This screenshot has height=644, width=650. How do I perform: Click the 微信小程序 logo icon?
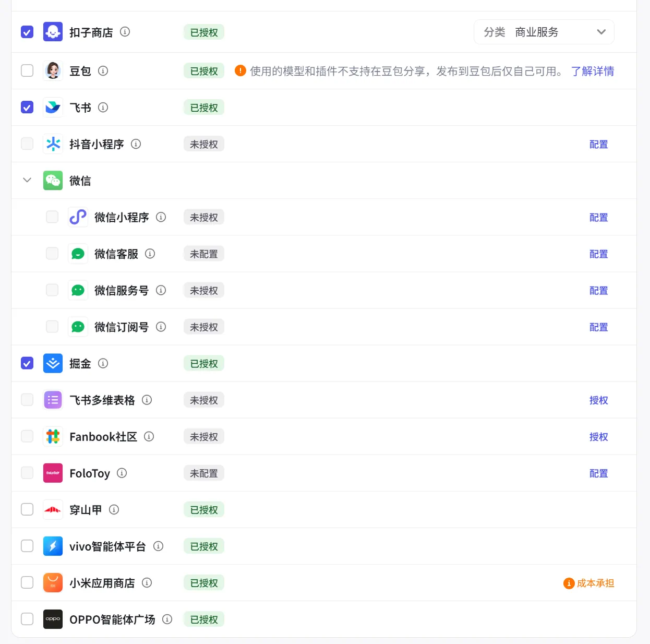[x=78, y=217]
